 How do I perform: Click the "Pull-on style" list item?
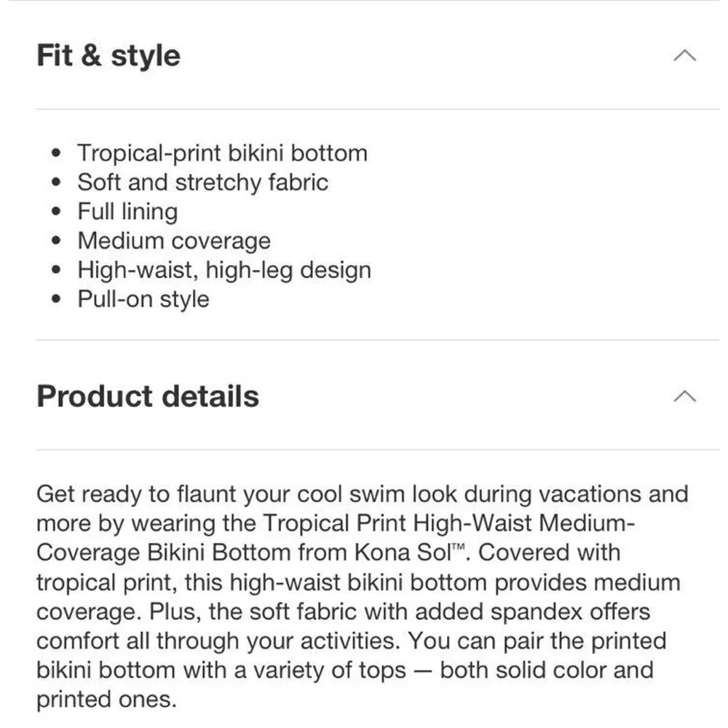click(143, 299)
